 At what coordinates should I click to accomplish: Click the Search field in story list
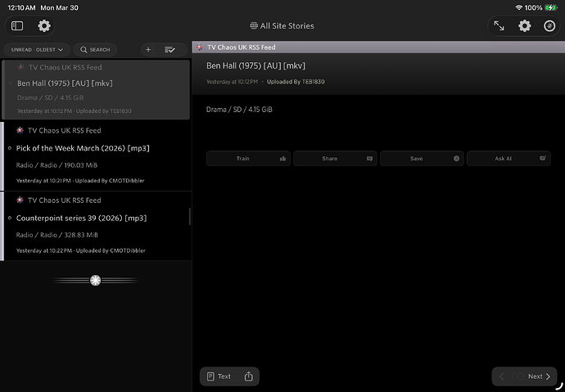[96, 50]
